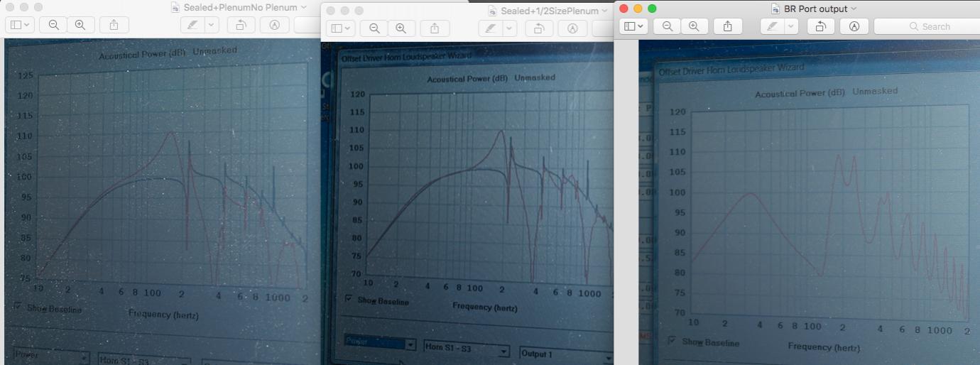
Task: Toggle Show Baseline checkbox in Sealed+1/2SizePlenum image
Action: [348, 299]
